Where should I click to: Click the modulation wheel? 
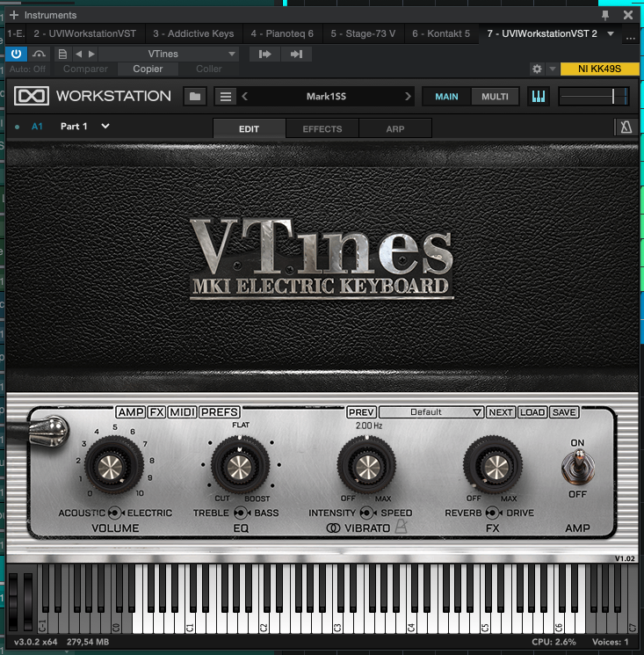tap(28, 600)
